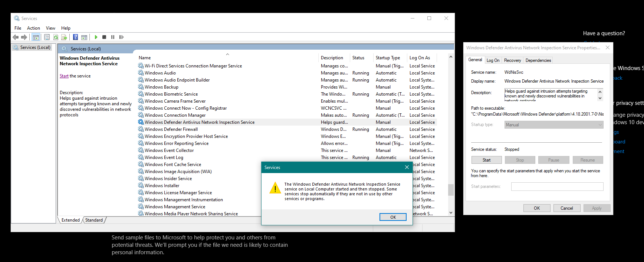
Task: Switch to the Log On tab in Properties
Action: coord(493,60)
